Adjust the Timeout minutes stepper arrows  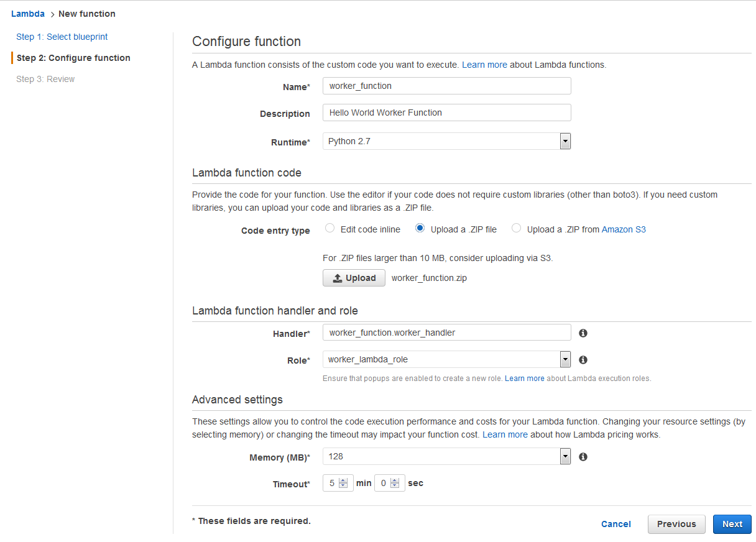pos(343,483)
